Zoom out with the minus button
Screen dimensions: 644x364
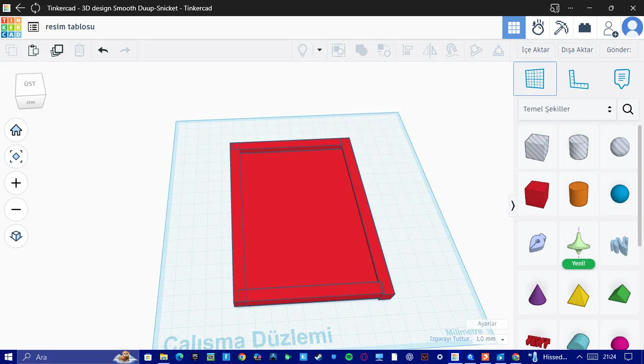[16, 209]
